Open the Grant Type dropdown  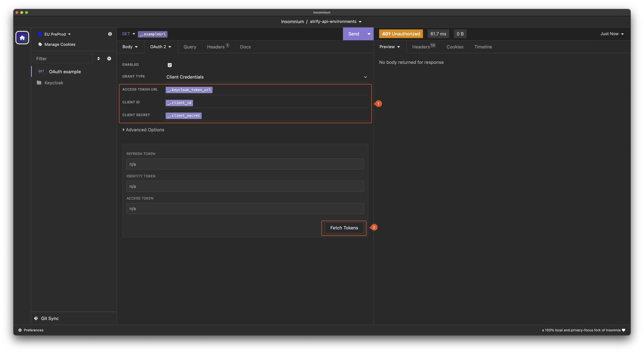coord(267,77)
